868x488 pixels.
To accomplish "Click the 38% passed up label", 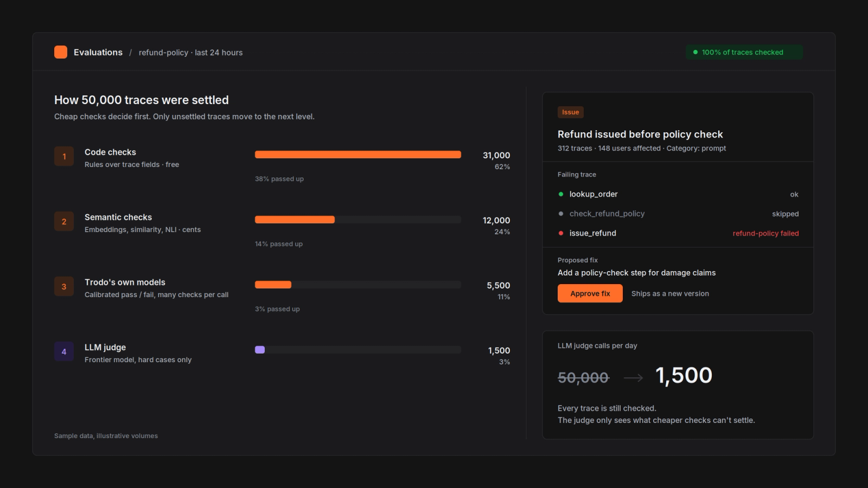I will pos(279,179).
